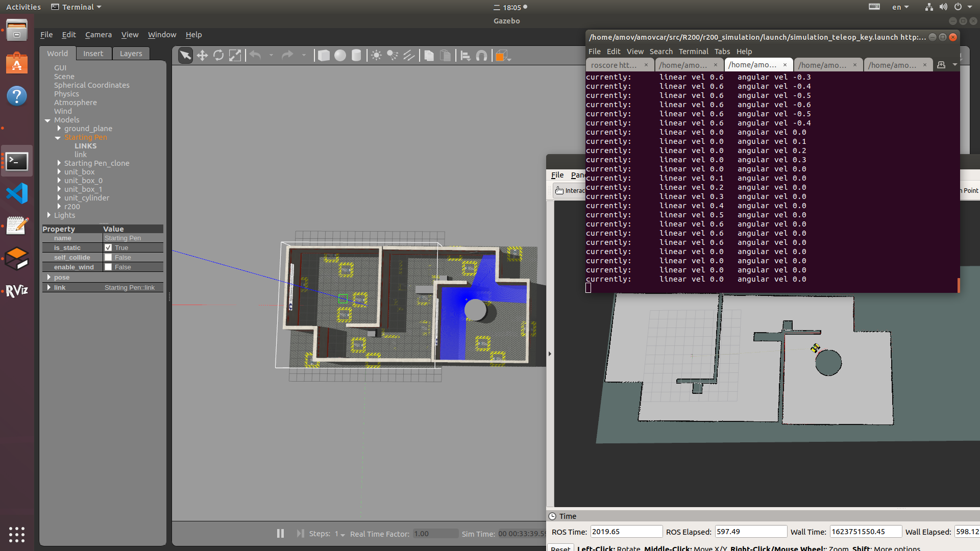The width and height of the screenshot is (980, 551).
Task: Switch to the Insert tab
Action: point(93,54)
